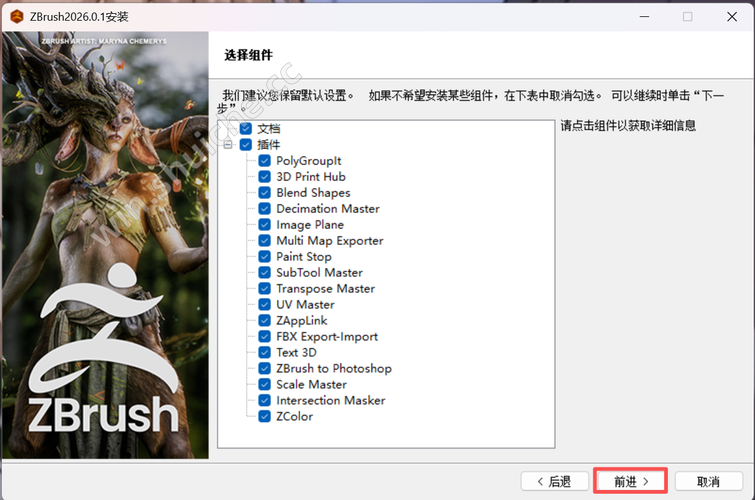This screenshot has height=500, width=755.
Task: Close the ZBrush installer window
Action: [x=732, y=17]
